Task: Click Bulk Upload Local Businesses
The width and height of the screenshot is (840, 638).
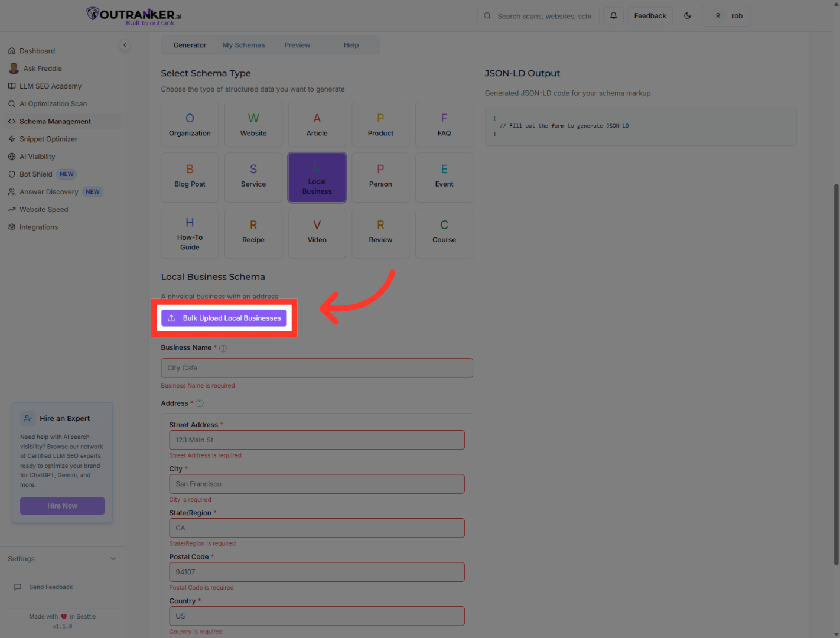Action: 224,318
